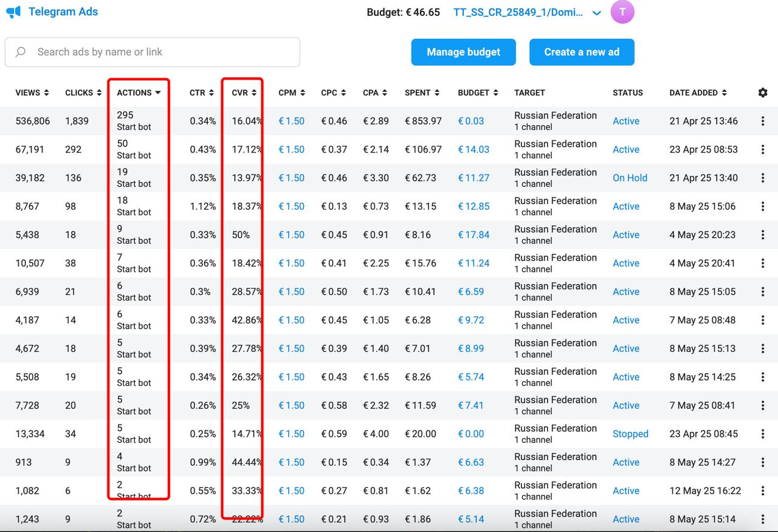Click the purple T account avatar
778x532 pixels.
[x=622, y=12]
